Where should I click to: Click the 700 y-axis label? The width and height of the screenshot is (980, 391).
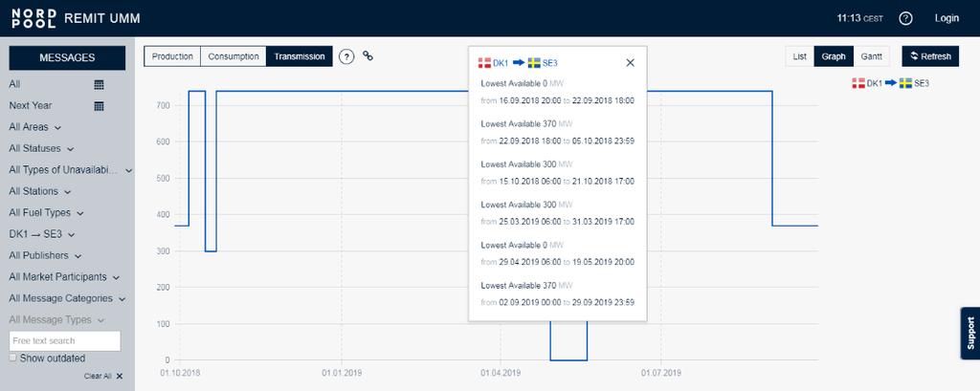pos(163,107)
